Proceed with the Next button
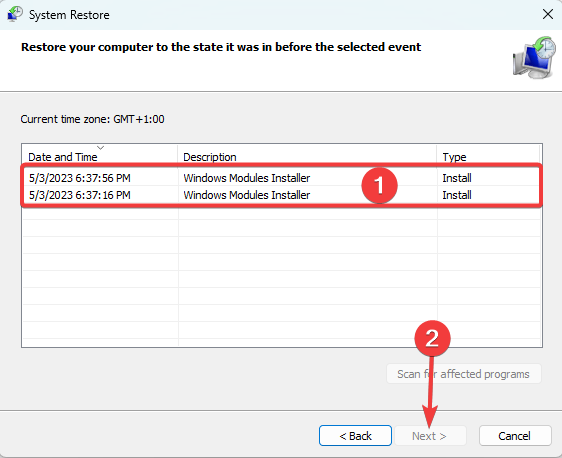This screenshot has height=458, width=562. [x=430, y=436]
